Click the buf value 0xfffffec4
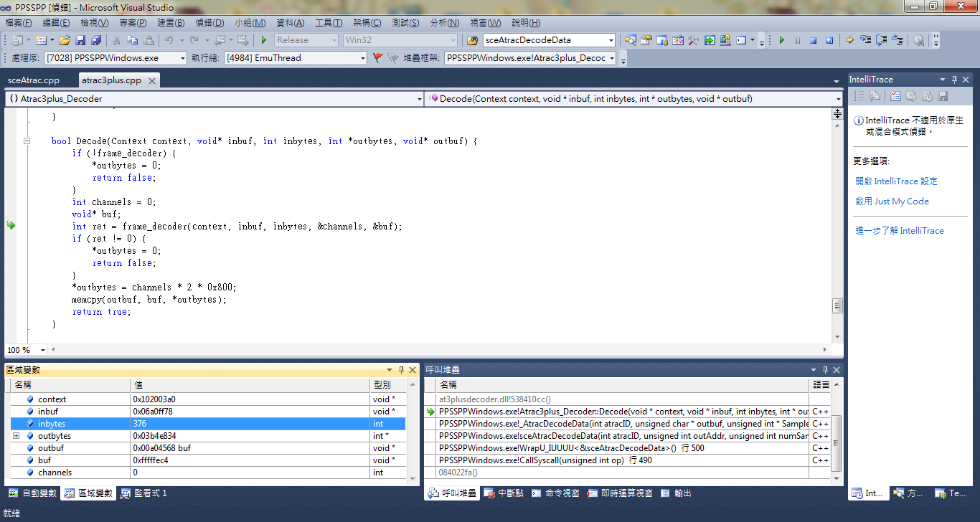 tap(151, 460)
